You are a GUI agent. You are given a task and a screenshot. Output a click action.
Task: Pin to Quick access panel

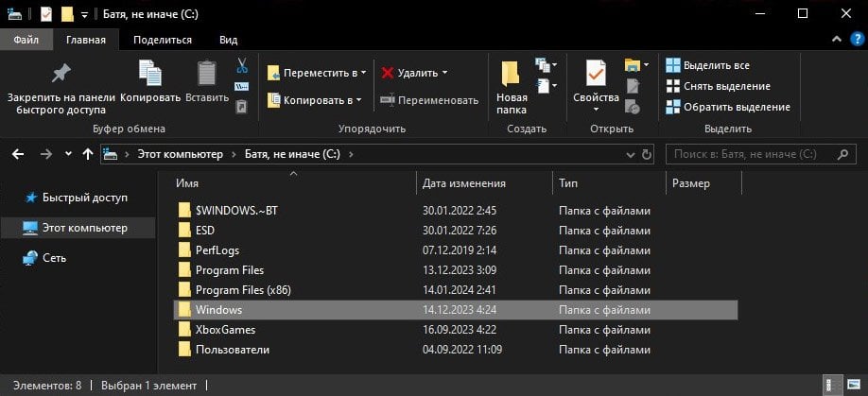61,87
